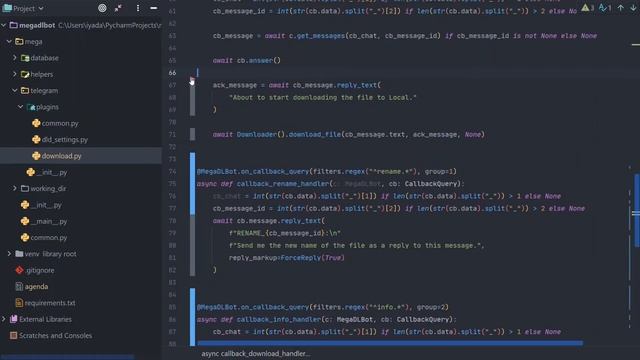Open common.py under mega

coord(49,238)
